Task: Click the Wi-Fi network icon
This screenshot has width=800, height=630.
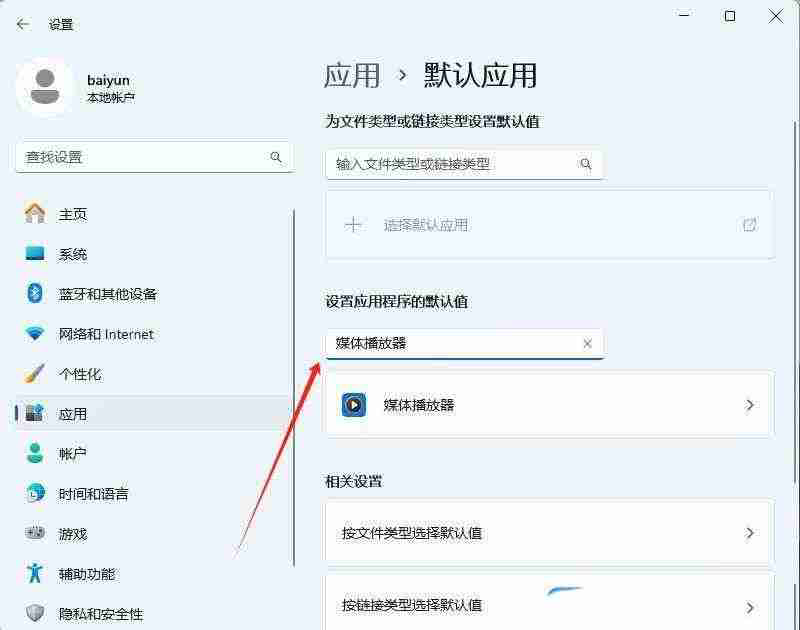Action: [35, 334]
